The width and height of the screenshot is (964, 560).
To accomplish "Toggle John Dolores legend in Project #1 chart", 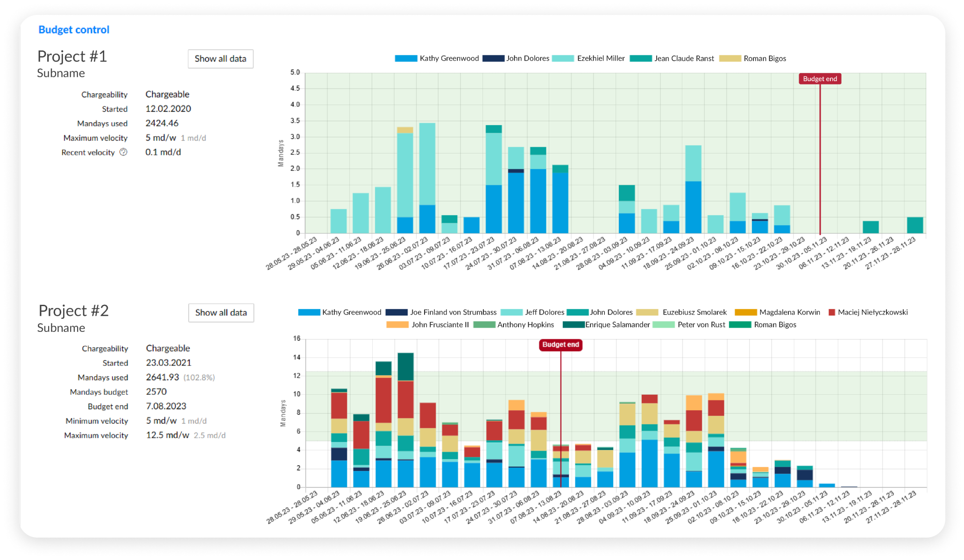I will (x=527, y=58).
